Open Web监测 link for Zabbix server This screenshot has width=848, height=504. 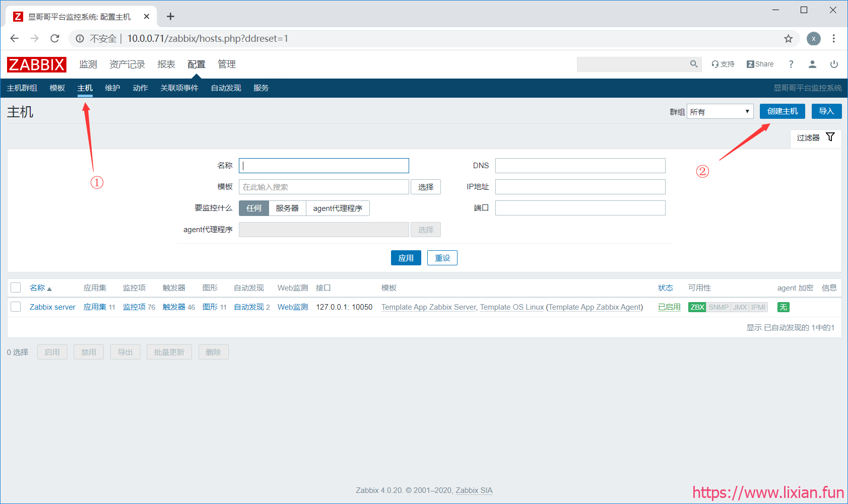293,307
